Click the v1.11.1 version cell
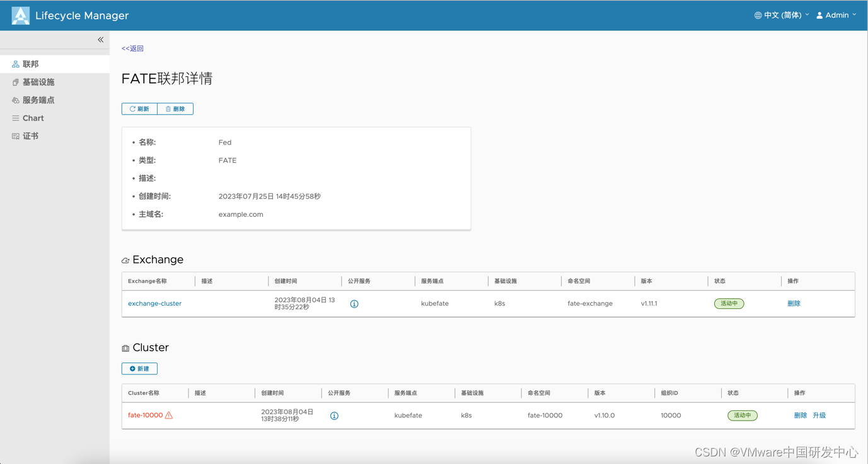The image size is (868, 464). (x=649, y=303)
